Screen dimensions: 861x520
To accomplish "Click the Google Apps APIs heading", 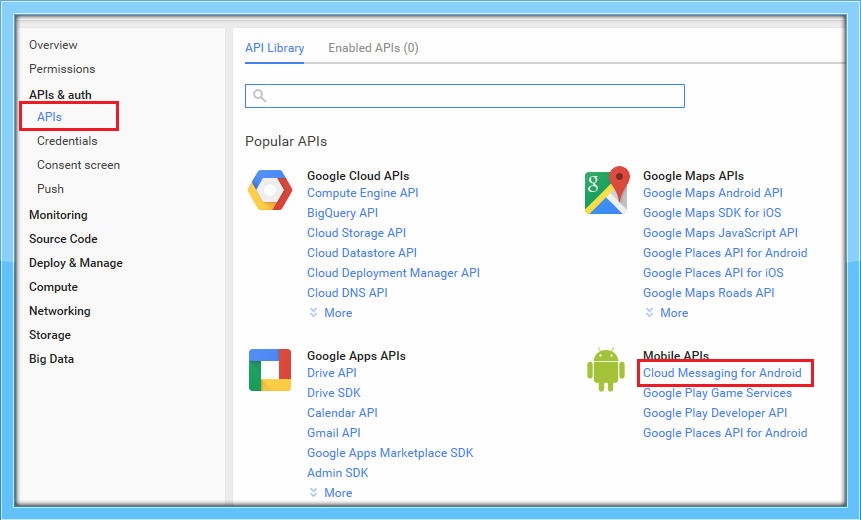I will (356, 356).
